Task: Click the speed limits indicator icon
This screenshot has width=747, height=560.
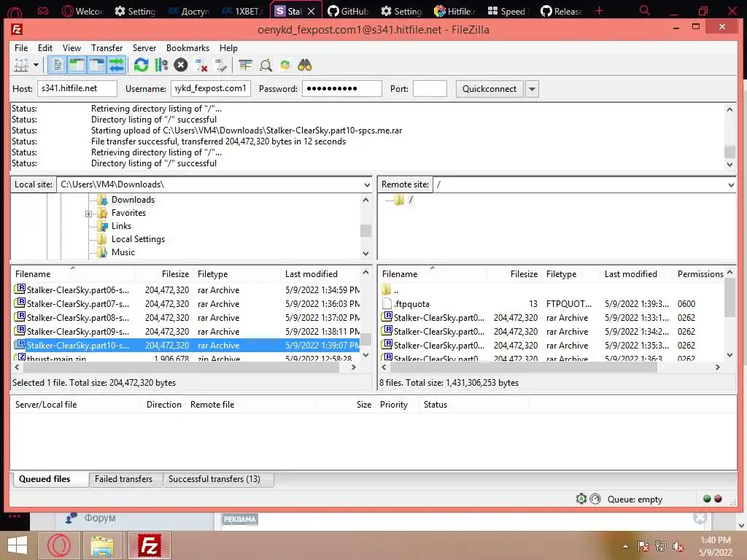Action: (595, 499)
